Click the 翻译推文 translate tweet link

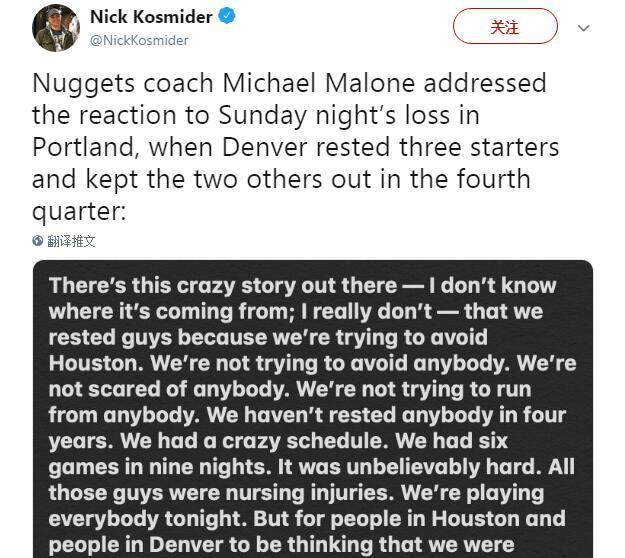[72, 241]
